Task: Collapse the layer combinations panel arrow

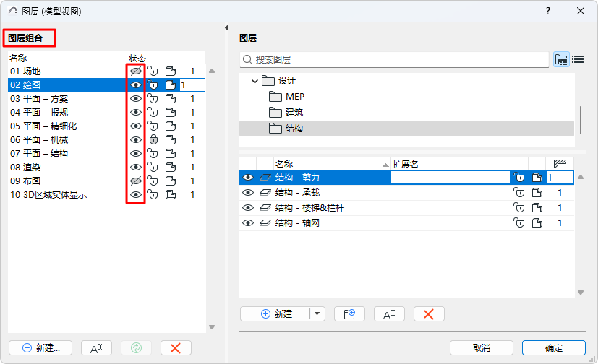Action: click(x=226, y=27)
